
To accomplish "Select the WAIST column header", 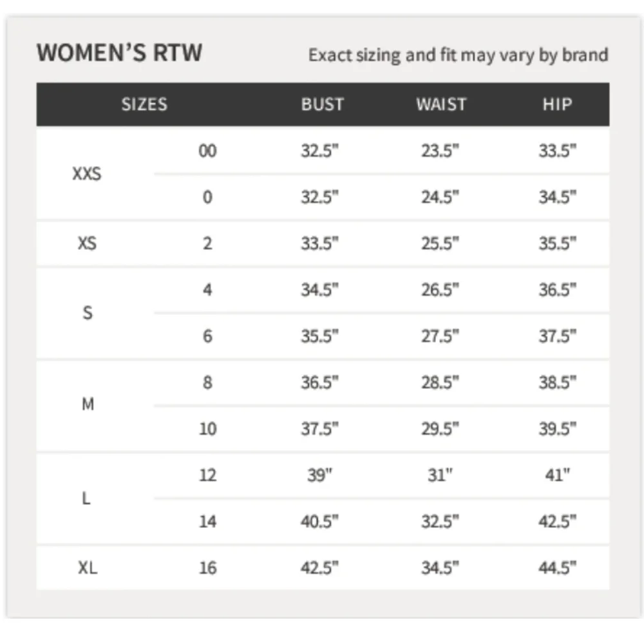I will (x=441, y=104).
